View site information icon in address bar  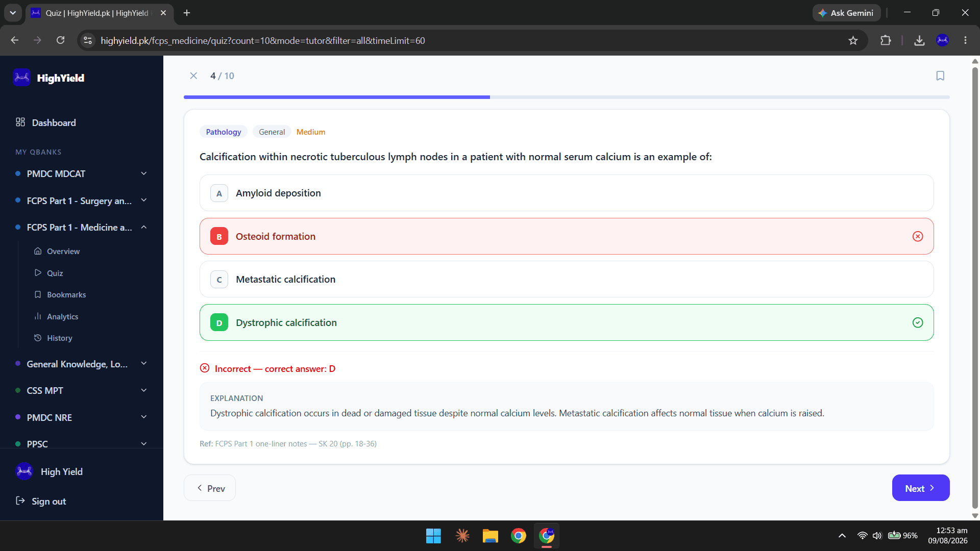pos(88,40)
